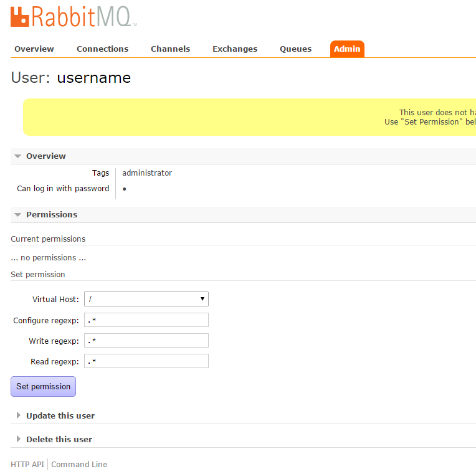
Task: Expand the Delete this user section
Action: tap(59, 440)
